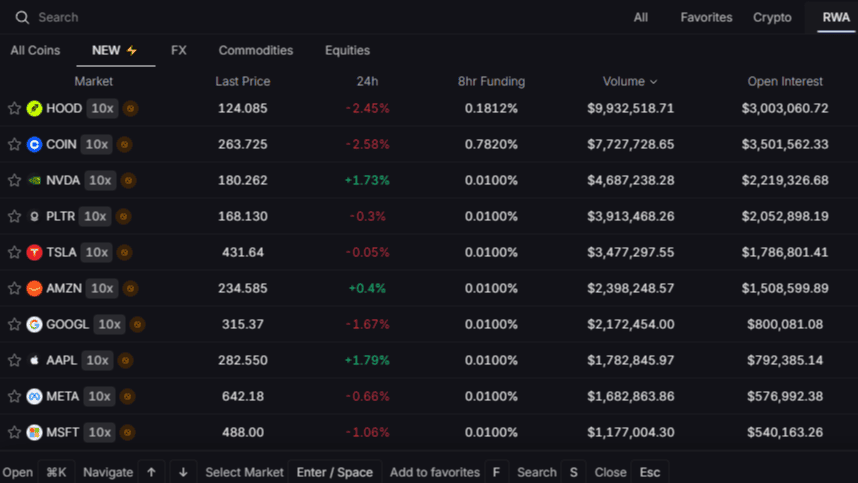Click the HOOD Robinhood logo icon

coord(34,108)
